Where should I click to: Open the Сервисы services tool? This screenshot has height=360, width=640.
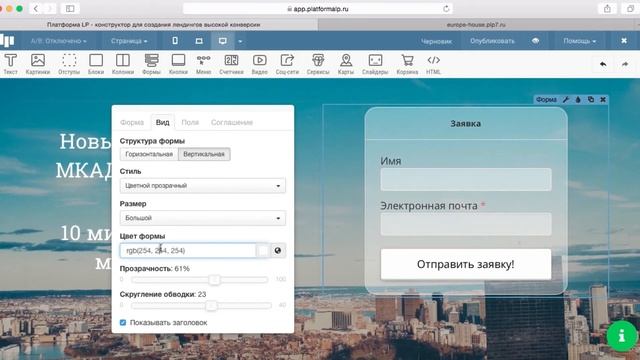(x=318, y=64)
